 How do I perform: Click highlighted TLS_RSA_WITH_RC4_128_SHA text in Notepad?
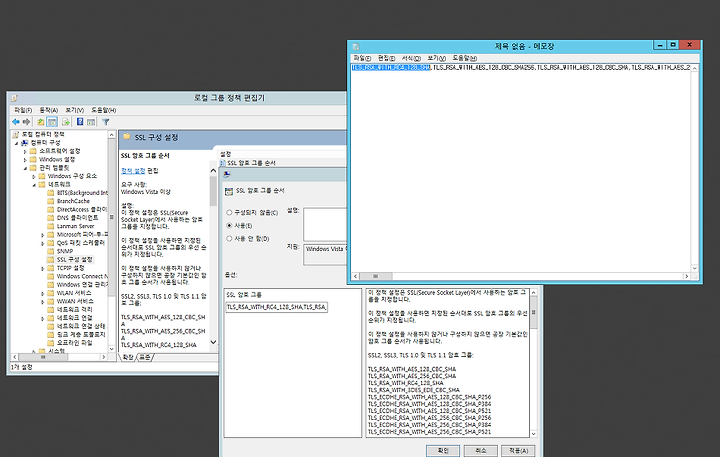[391, 68]
